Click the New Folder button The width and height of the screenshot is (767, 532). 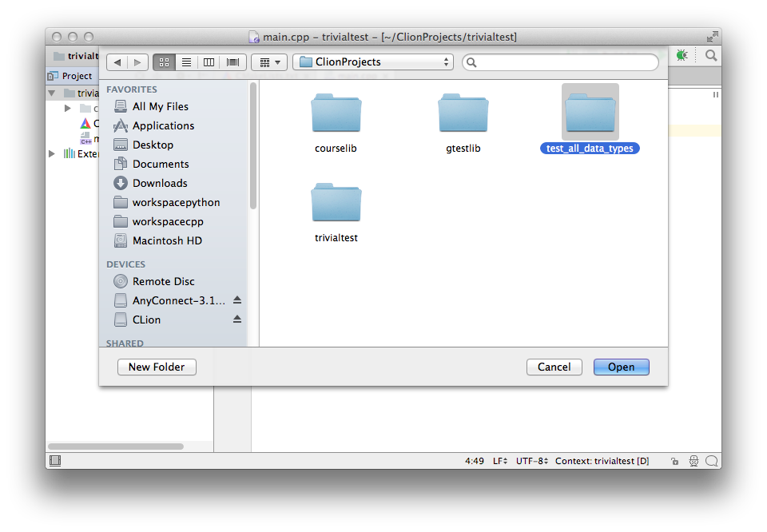point(157,367)
